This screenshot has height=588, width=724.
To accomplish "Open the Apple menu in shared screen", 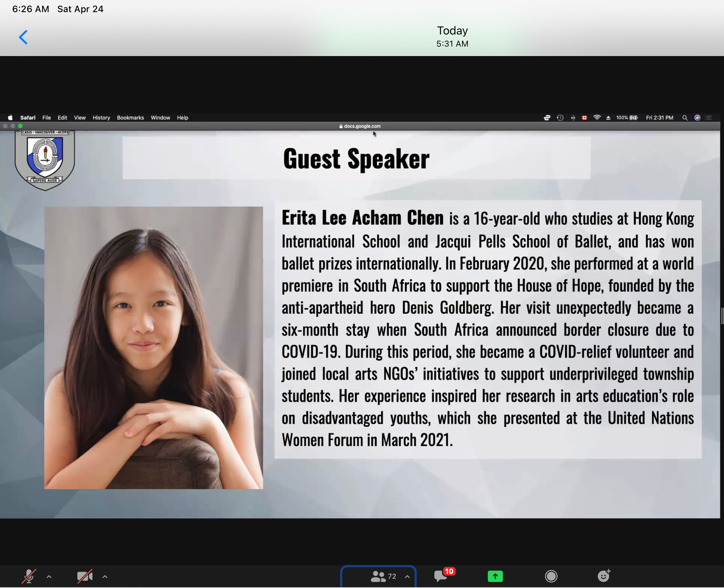I will pyautogui.click(x=10, y=118).
